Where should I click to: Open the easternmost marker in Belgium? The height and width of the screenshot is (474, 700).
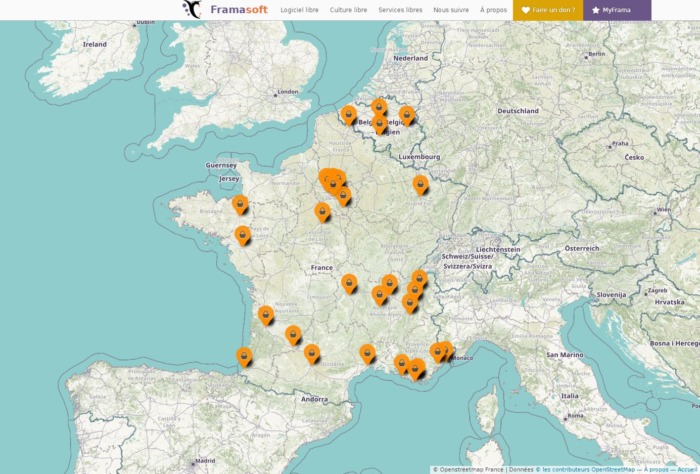[407, 115]
